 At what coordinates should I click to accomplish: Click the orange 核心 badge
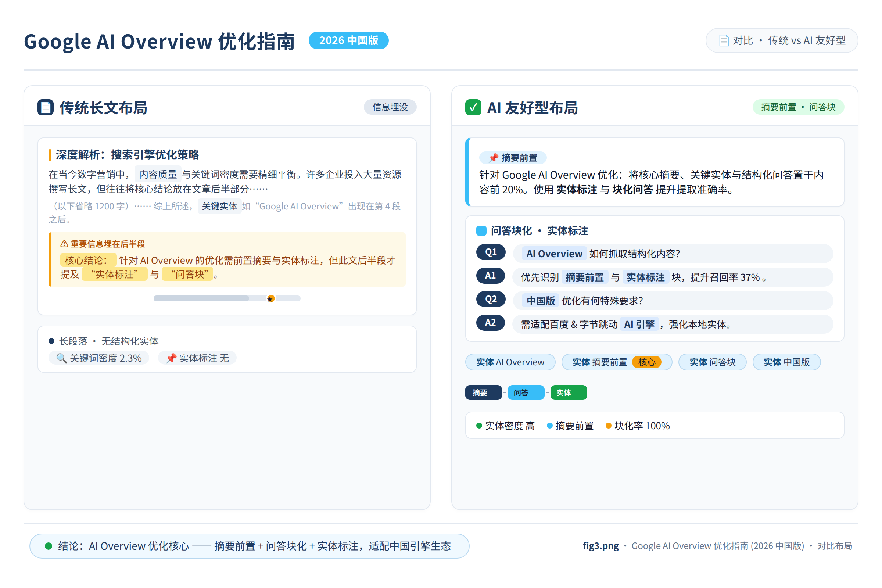[647, 362]
